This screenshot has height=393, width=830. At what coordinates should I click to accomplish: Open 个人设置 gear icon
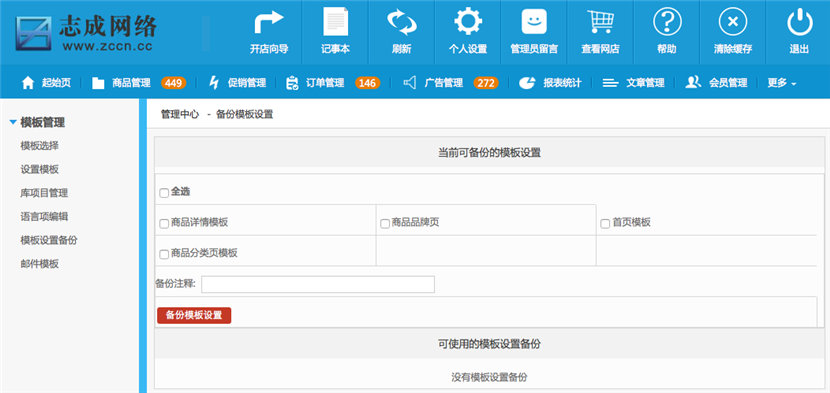click(x=467, y=22)
